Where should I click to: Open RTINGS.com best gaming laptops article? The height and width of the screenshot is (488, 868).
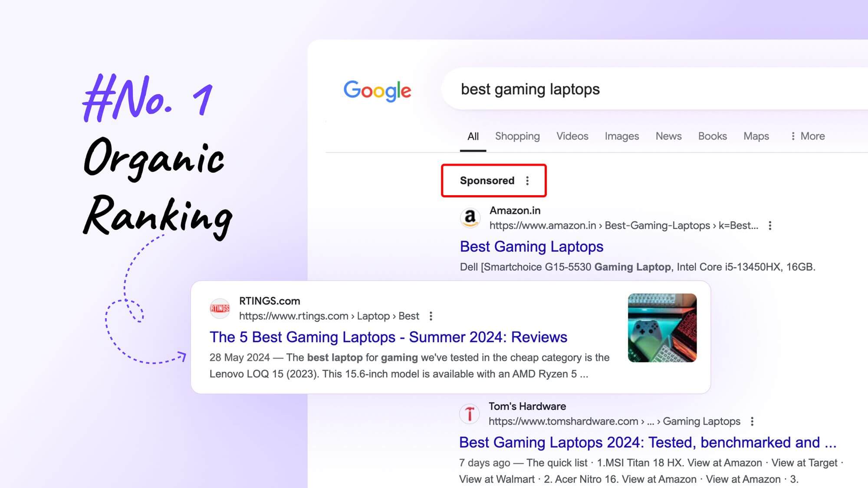click(x=388, y=336)
